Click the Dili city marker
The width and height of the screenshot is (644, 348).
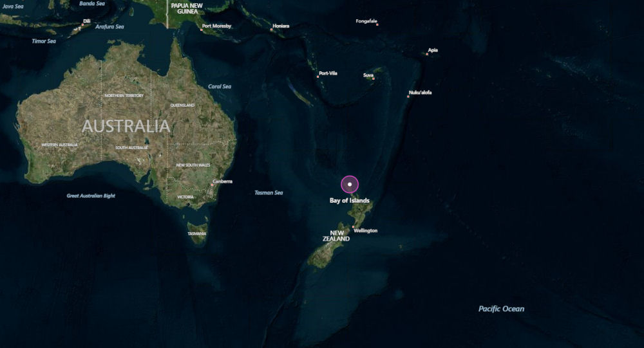pyautogui.click(x=82, y=24)
